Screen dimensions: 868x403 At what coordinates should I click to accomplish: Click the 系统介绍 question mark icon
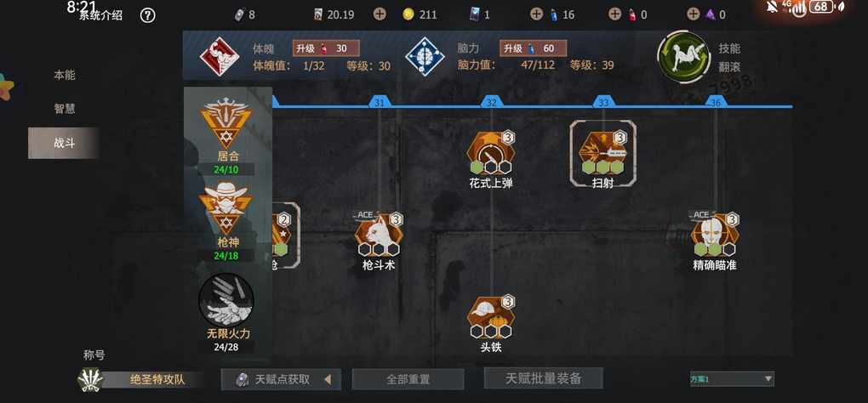point(147,15)
